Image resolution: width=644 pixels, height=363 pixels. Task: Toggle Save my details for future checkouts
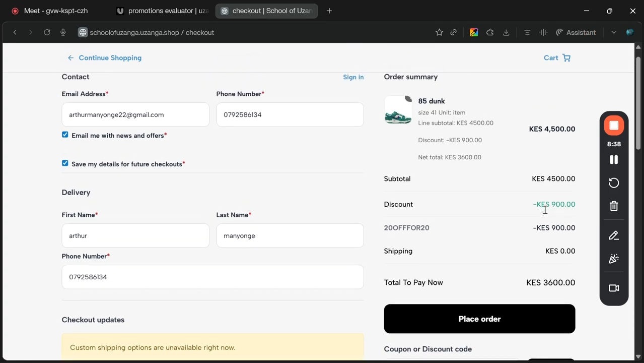(x=65, y=163)
